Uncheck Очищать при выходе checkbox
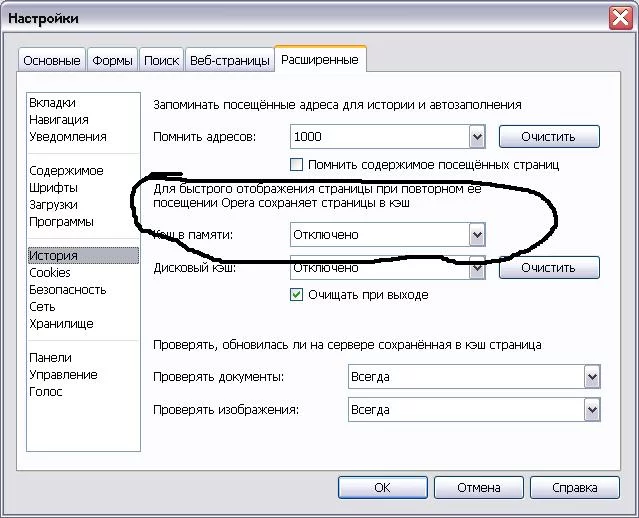 tap(296, 294)
